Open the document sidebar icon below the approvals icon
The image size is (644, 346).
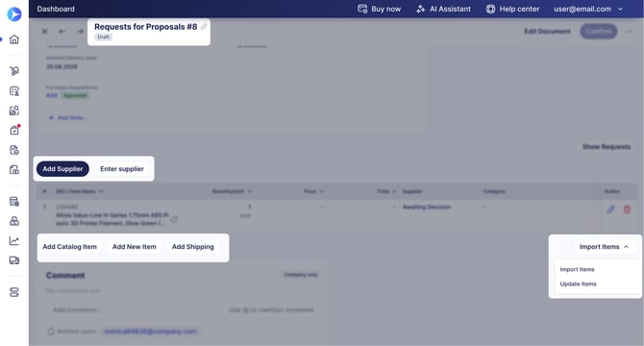click(x=14, y=150)
